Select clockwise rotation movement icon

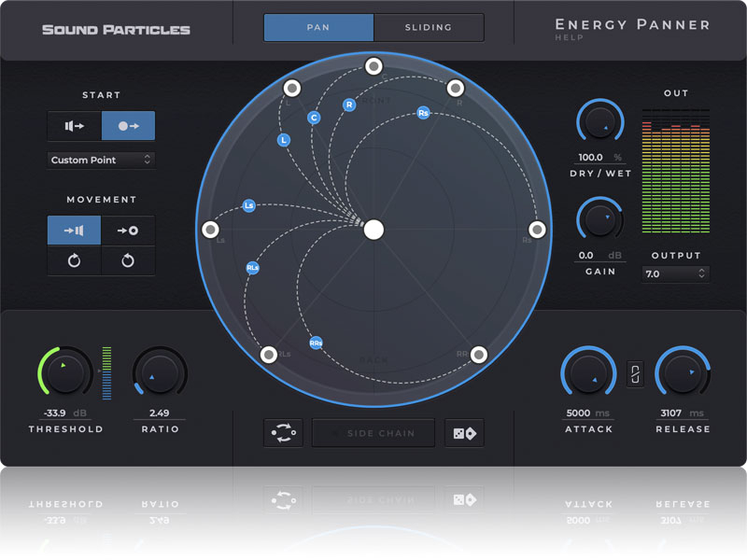[75, 261]
